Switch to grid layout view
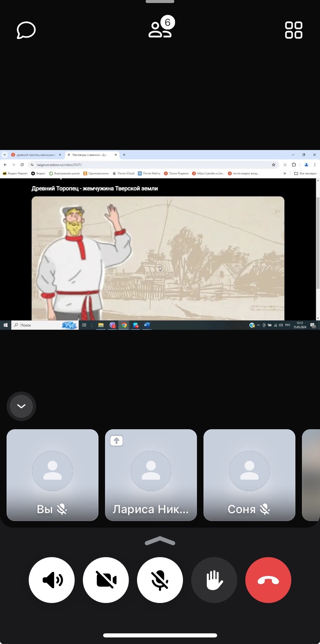 pos(294,30)
